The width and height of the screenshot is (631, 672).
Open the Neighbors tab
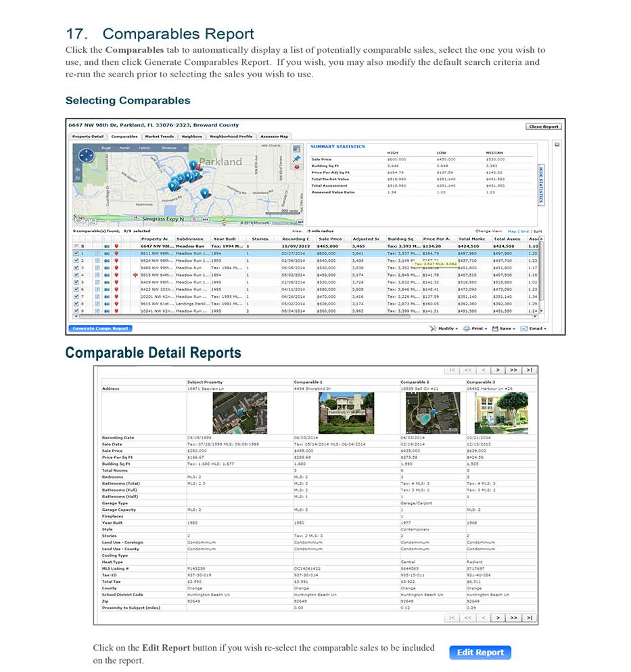click(x=192, y=136)
